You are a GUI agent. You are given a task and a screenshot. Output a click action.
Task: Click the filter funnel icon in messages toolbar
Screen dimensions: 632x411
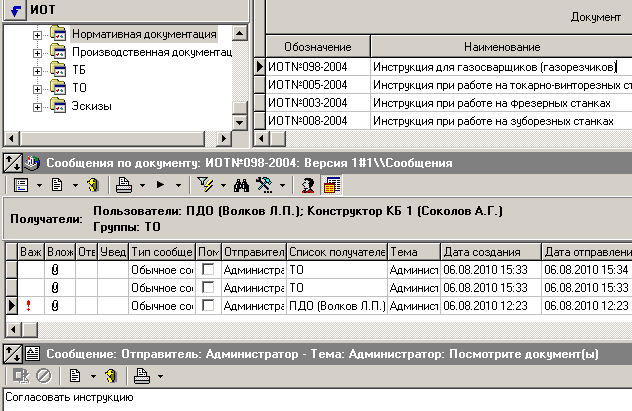207,185
